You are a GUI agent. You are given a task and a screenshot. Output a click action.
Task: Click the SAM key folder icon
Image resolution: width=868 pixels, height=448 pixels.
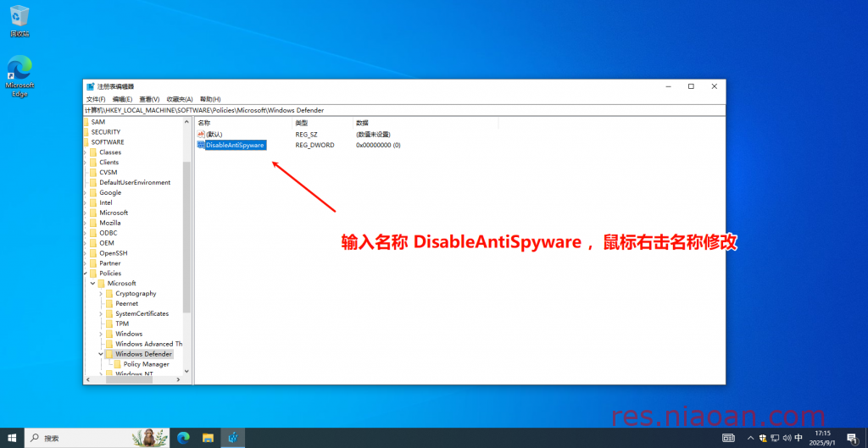coord(86,122)
